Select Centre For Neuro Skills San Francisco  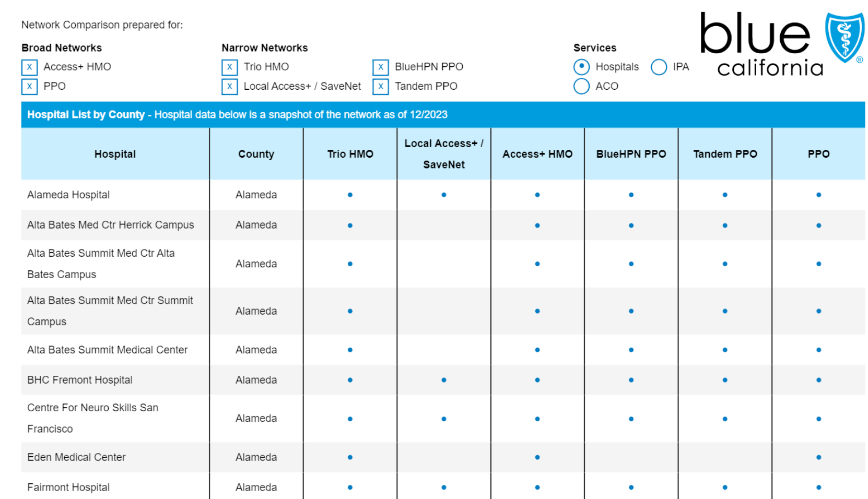[x=92, y=418]
